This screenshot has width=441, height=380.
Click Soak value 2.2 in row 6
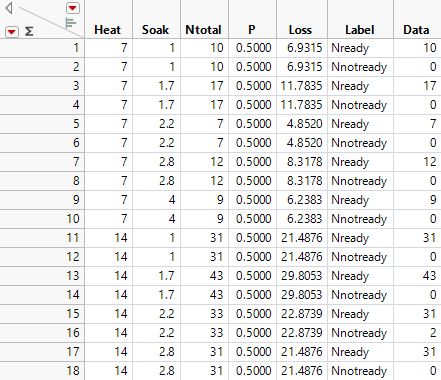tap(166, 143)
